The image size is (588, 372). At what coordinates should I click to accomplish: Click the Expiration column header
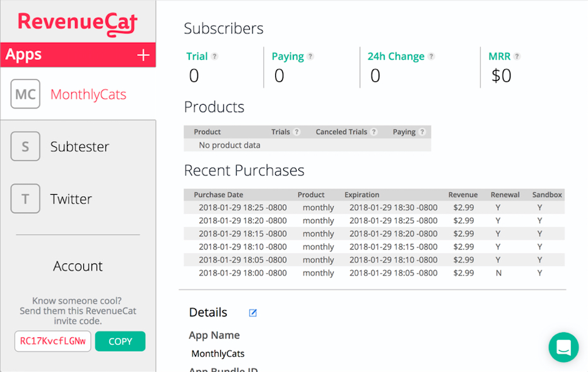click(362, 195)
